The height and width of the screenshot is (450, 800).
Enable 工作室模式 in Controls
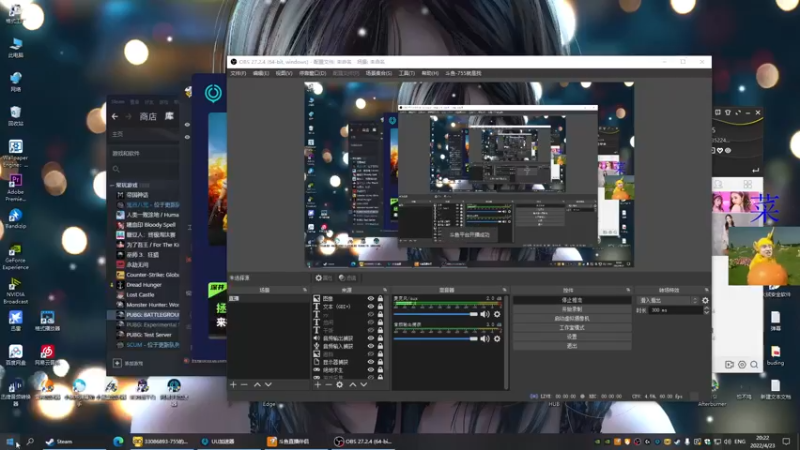click(x=571, y=328)
